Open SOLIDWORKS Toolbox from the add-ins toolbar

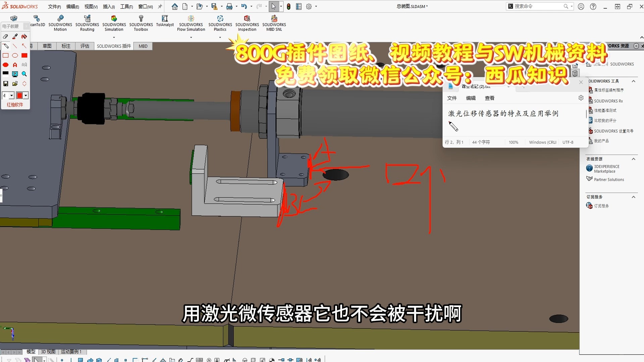pos(141,22)
